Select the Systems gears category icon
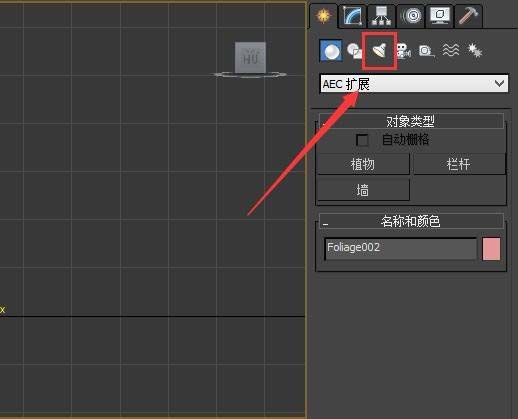This screenshot has height=419, width=518. 475,51
